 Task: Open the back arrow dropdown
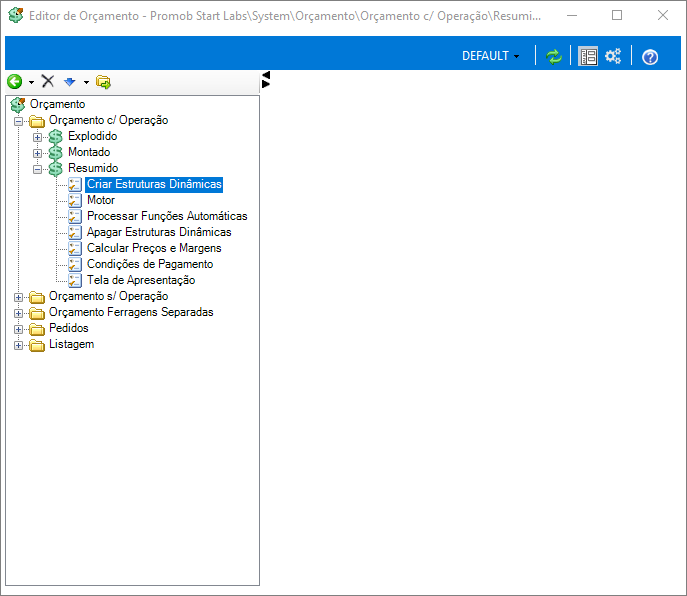32,82
